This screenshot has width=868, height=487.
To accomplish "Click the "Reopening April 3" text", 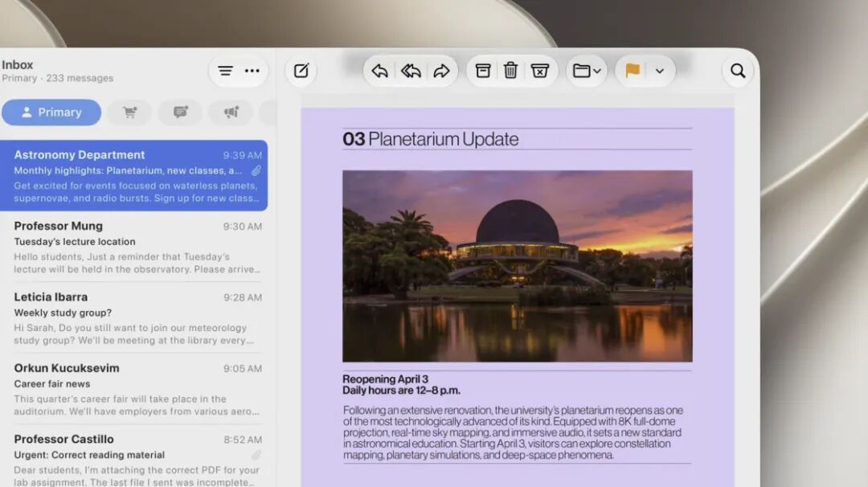I will coord(385,379).
